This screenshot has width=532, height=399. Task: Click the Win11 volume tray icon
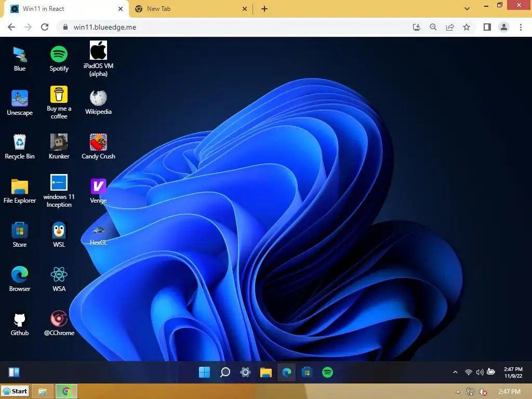point(480,372)
